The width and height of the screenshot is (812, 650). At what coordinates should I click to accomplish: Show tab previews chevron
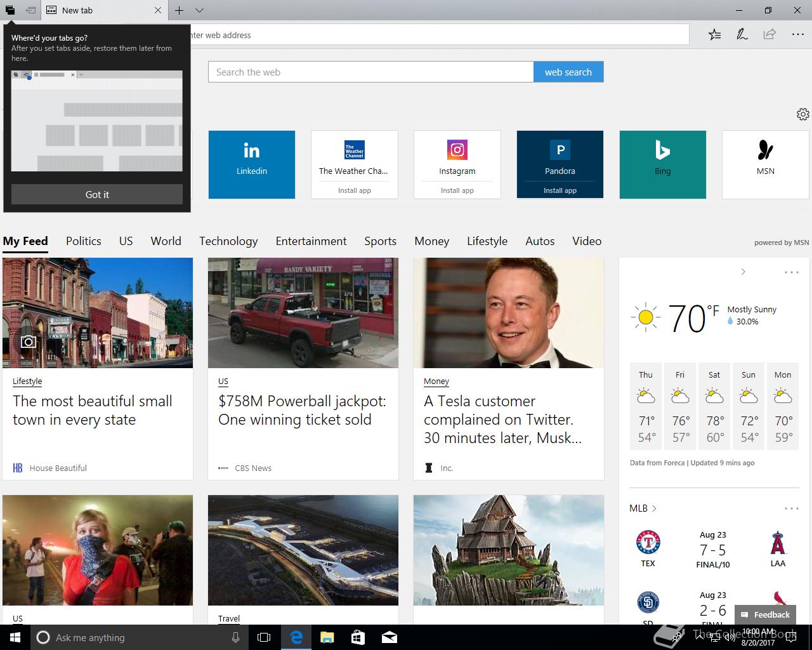point(199,10)
